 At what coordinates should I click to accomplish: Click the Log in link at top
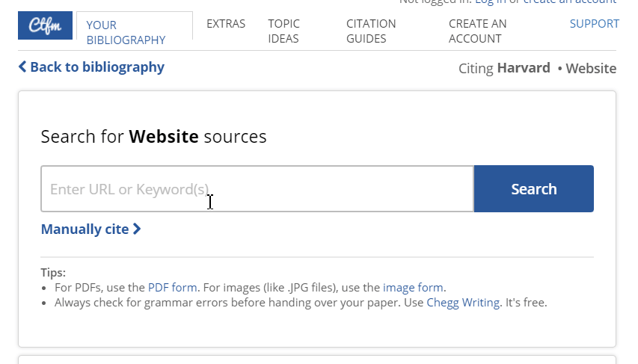pos(491,2)
